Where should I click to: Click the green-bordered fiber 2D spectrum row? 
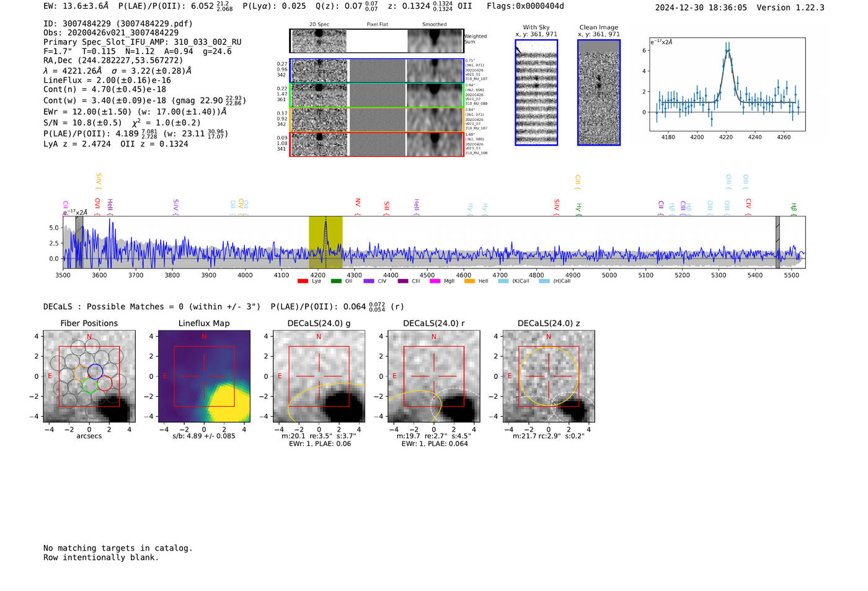click(x=377, y=96)
